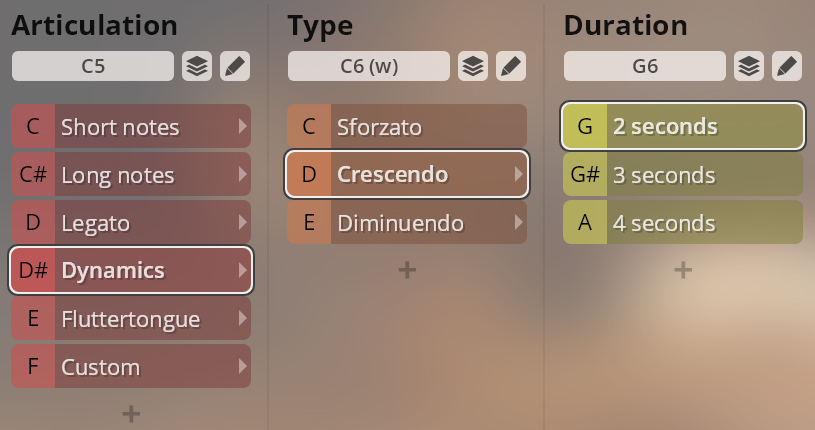Viewport: 815px width, 430px height.
Task: Click the G6 keyswitch field
Action: 645,67
